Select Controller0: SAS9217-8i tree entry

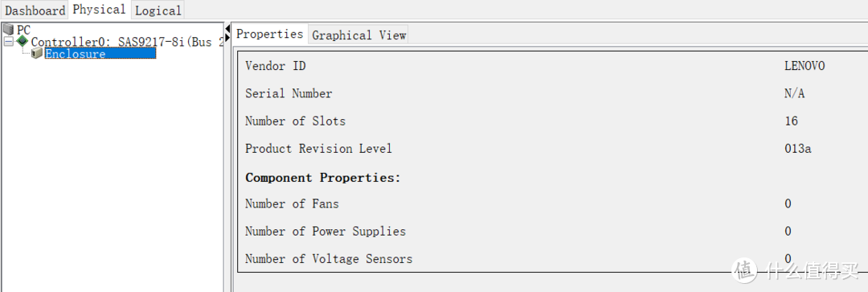tap(127, 42)
